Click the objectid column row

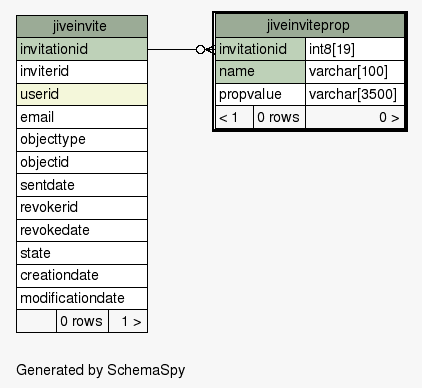pyautogui.click(x=82, y=162)
